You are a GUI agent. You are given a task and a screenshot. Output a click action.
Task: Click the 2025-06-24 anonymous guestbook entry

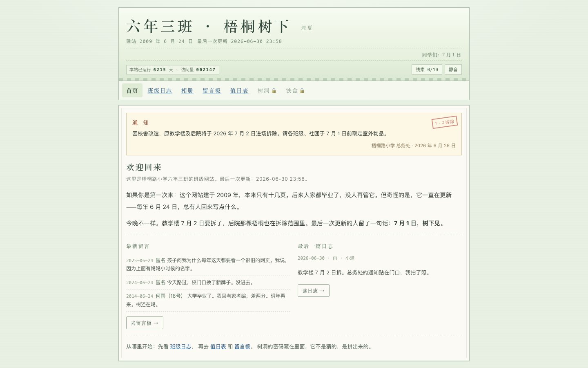(x=208, y=265)
